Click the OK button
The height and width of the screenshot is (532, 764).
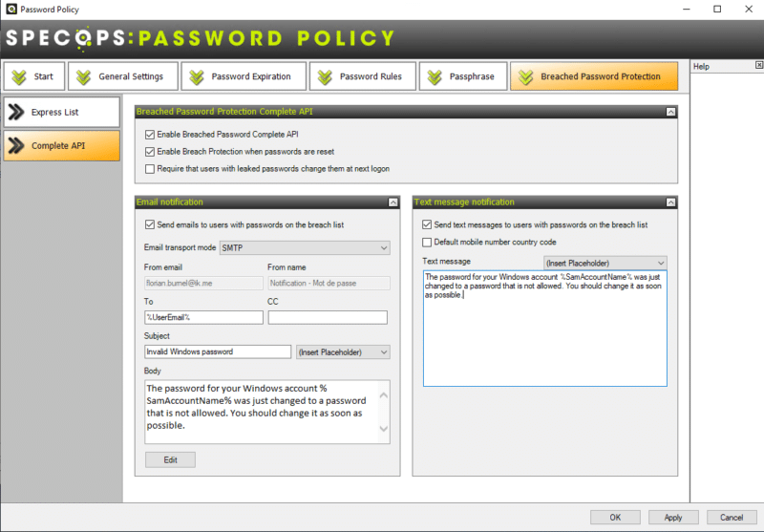click(615, 518)
